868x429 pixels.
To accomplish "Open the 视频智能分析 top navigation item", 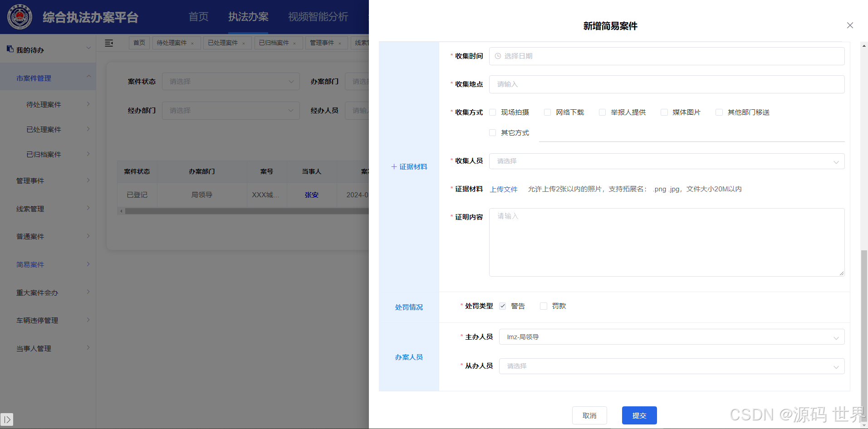I will pos(318,17).
